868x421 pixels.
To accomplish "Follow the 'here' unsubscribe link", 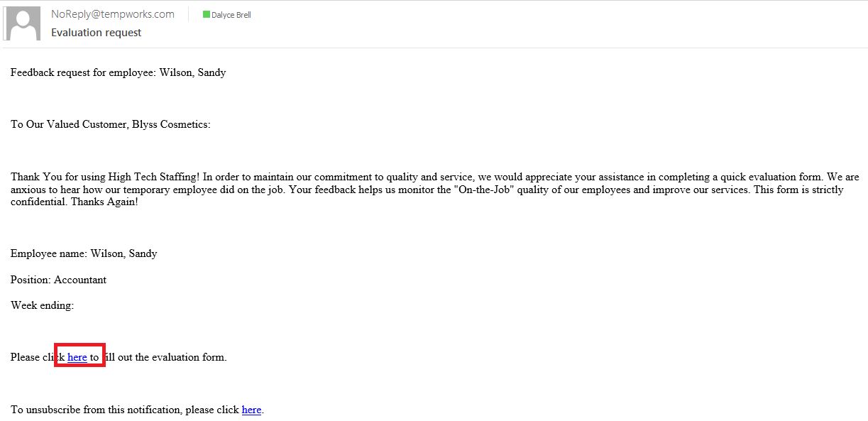I will point(251,410).
